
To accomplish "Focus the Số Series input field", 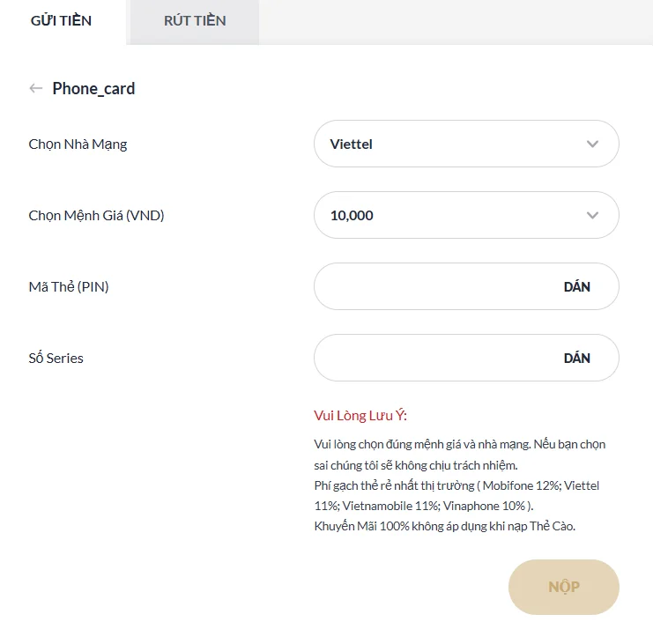I will point(434,358).
